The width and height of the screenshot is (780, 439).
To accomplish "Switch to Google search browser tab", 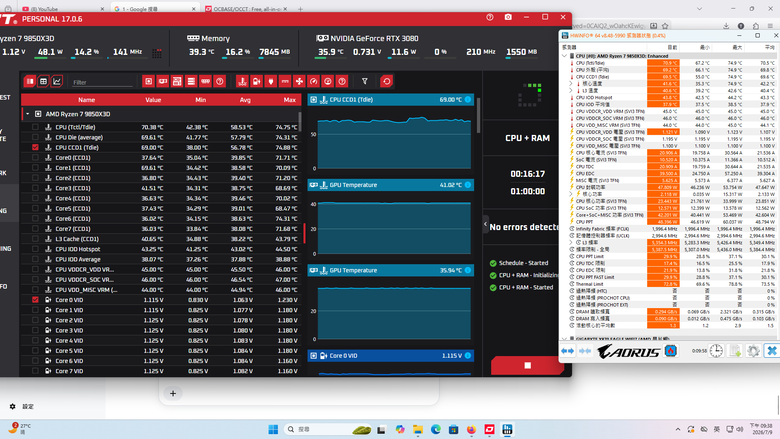I will click(x=154, y=9).
